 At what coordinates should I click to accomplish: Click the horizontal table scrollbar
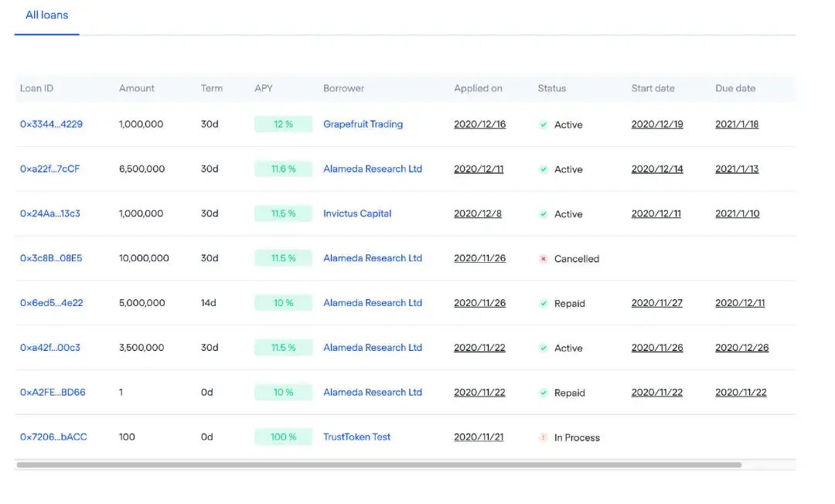[x=379, y=465]
